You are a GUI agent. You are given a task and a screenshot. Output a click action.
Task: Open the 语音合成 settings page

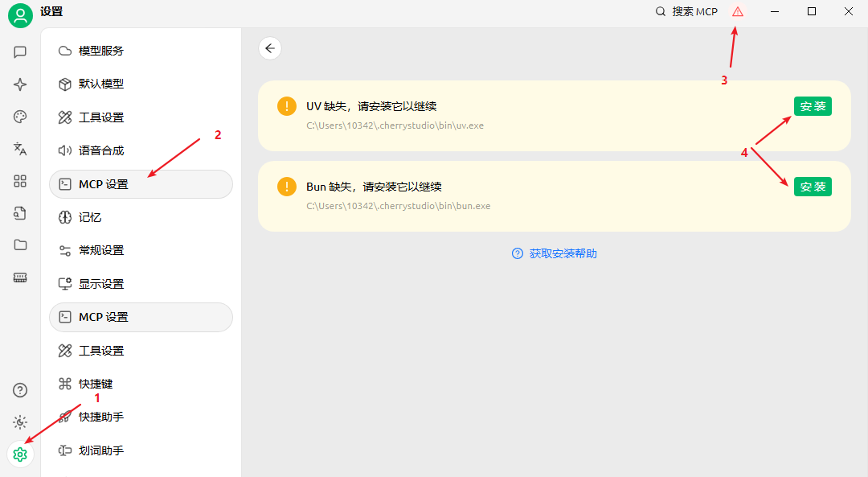(x=101, y=150)
